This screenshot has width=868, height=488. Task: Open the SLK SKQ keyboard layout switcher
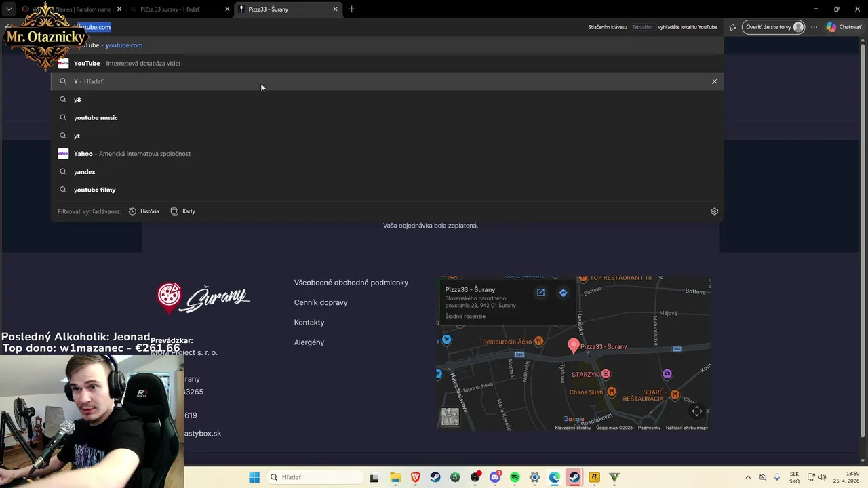[794, 477]
